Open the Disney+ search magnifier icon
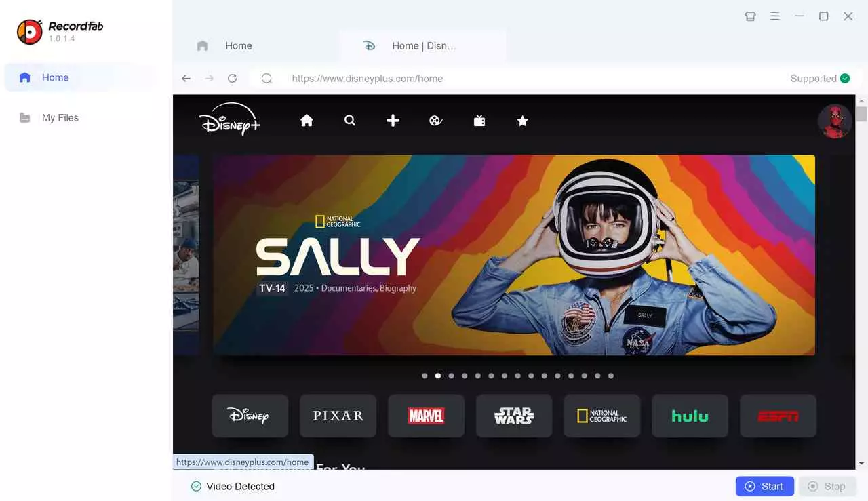The image size is (868, 501). [x=350, y=121]
